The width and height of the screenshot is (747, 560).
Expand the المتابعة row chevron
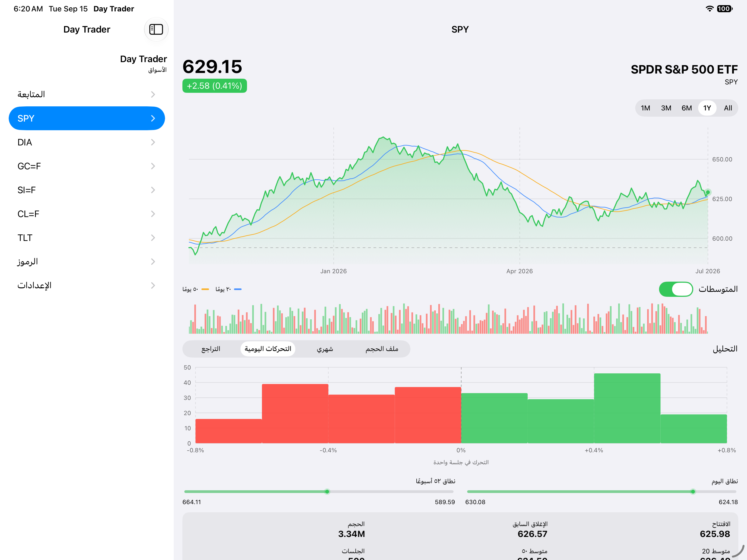point(153,94)
